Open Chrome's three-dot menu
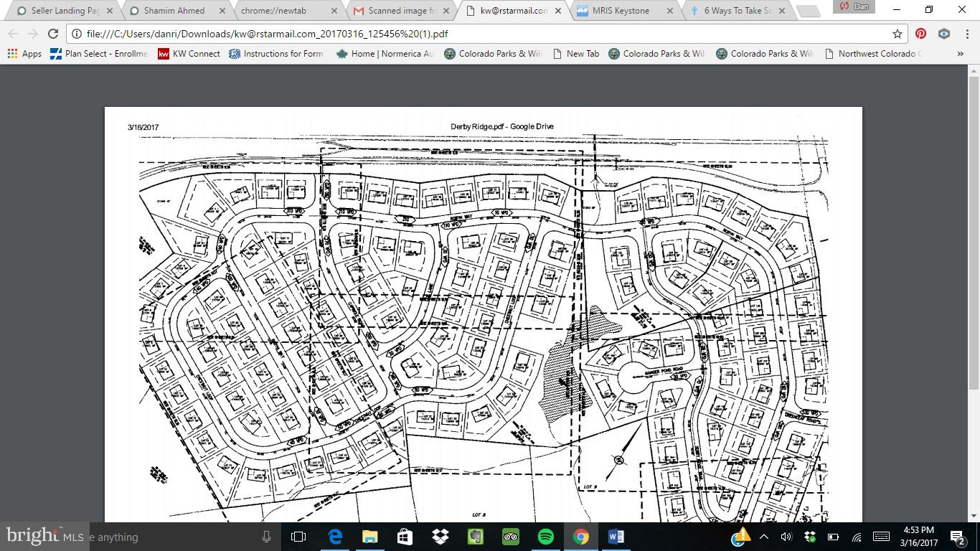Screen dimensions: 980x551 [x=966, y=34]
